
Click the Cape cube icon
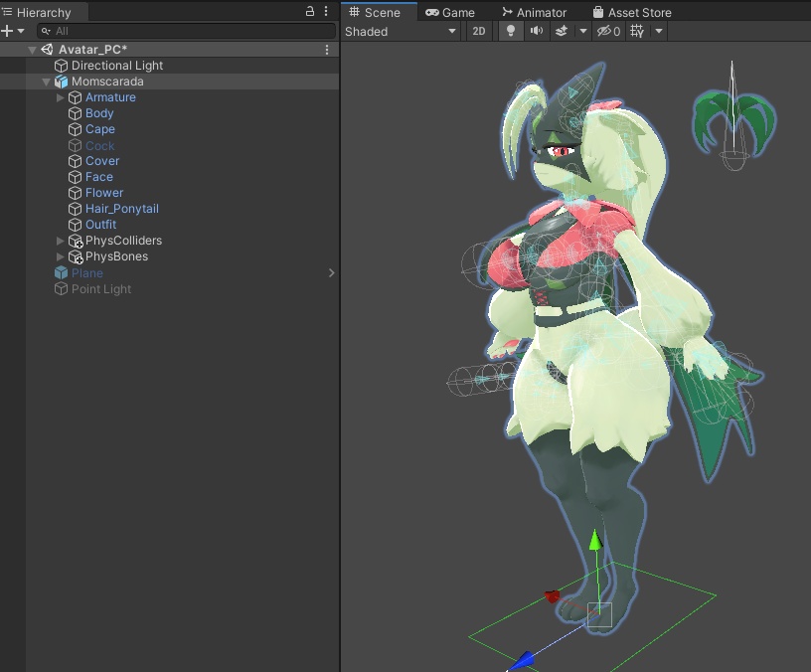point(75,129)
